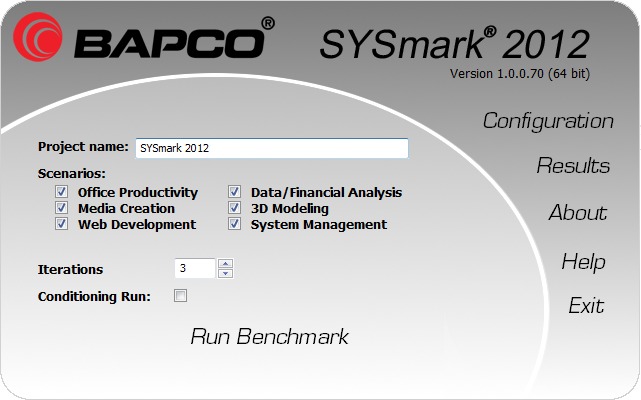Uncheck Data/Financial Analysis scenario
Screen dimensions: 641x400
(x=235, y=193)
